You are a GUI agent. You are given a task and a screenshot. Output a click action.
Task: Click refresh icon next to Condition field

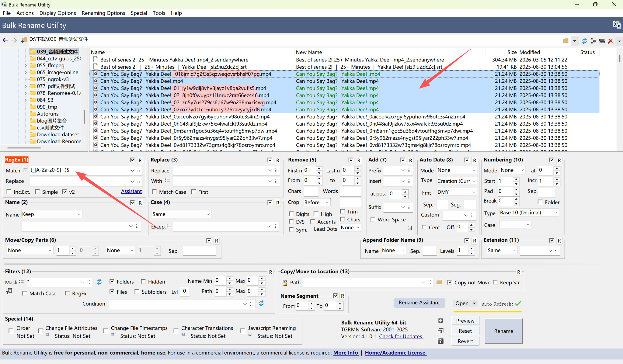pyautogui.click(x=261, y=303)
